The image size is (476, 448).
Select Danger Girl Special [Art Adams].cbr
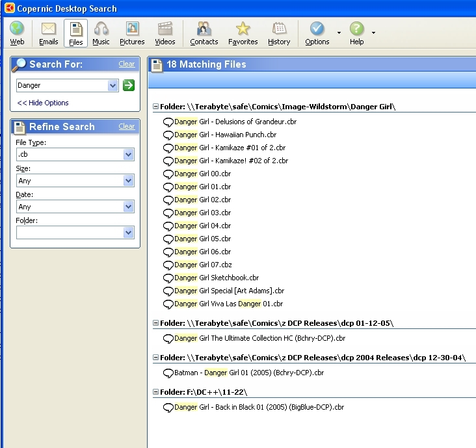[x=229, y=291]
